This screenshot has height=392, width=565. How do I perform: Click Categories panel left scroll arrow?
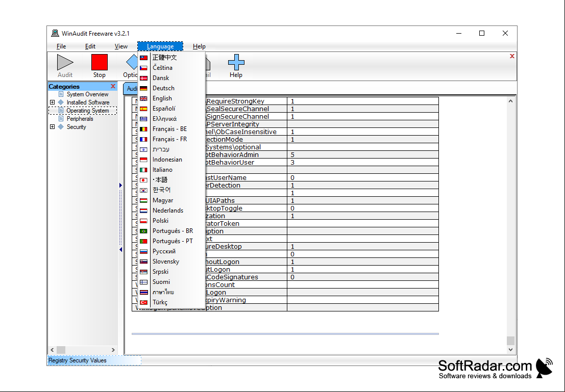point(52,350)
